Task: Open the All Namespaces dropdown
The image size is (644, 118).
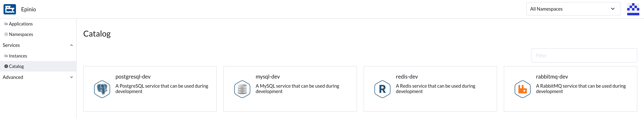Action: coord(573,9)
